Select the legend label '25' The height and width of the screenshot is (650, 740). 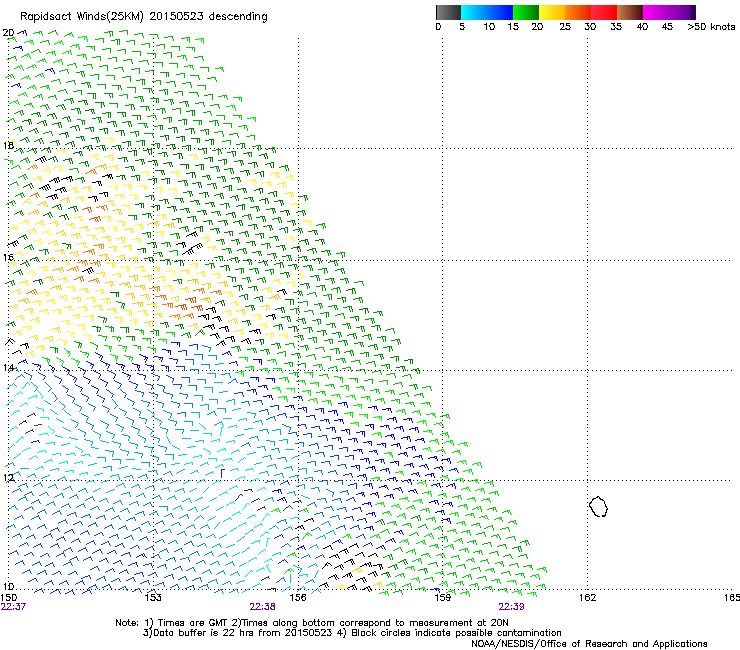(565, 27)
